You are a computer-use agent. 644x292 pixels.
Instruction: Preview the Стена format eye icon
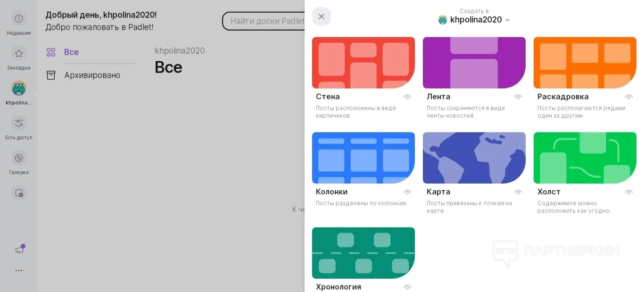pos(407,97)
